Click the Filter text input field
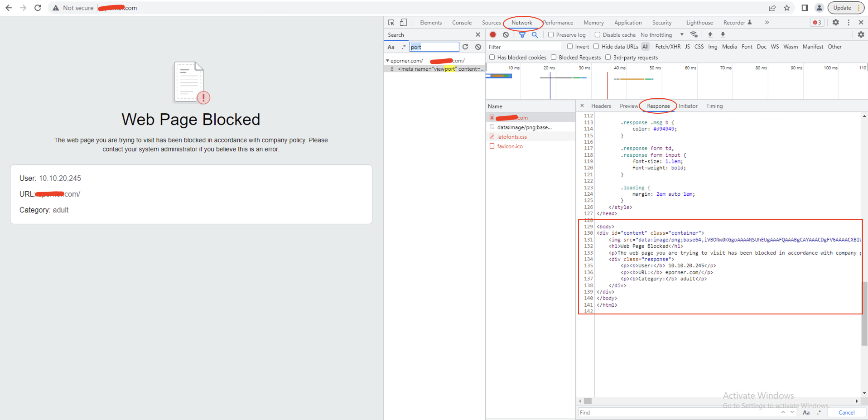 pos(524,47)
